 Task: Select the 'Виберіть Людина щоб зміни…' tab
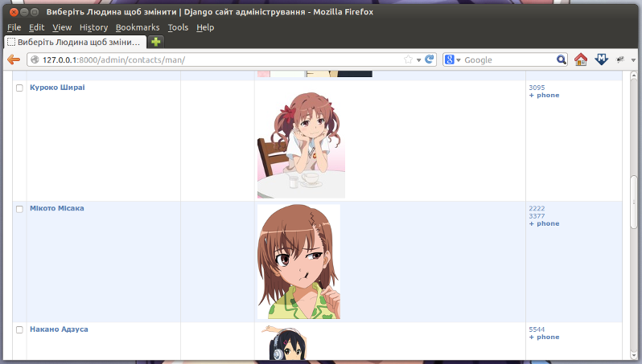(x=75, y=42)
